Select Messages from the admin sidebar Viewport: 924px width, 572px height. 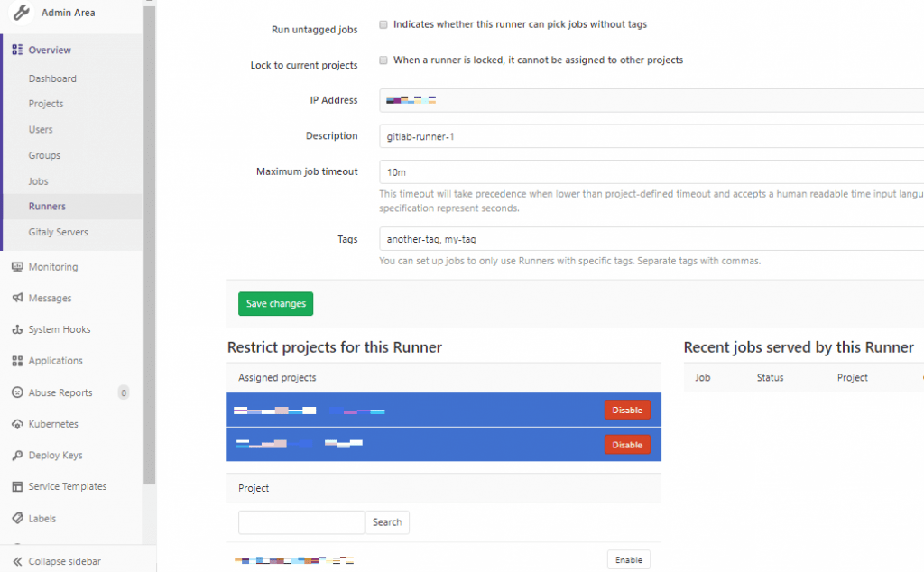(x=49, y=298)
